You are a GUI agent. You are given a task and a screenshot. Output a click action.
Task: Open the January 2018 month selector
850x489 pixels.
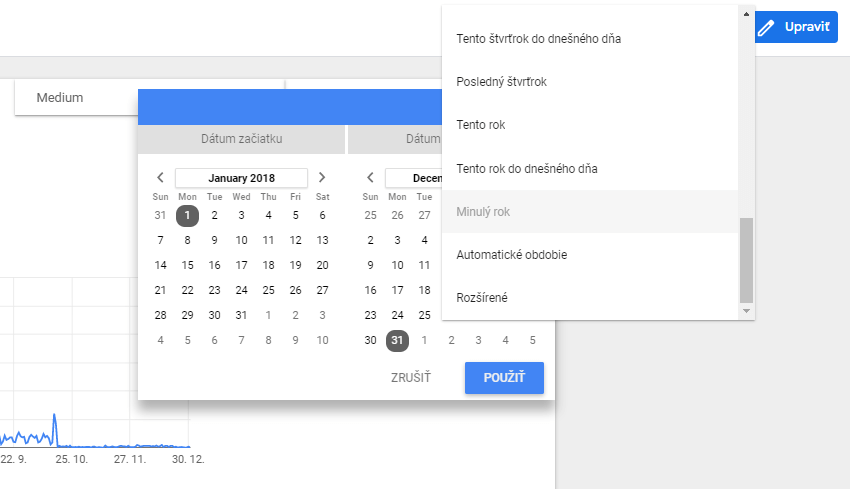coord(241,178)
